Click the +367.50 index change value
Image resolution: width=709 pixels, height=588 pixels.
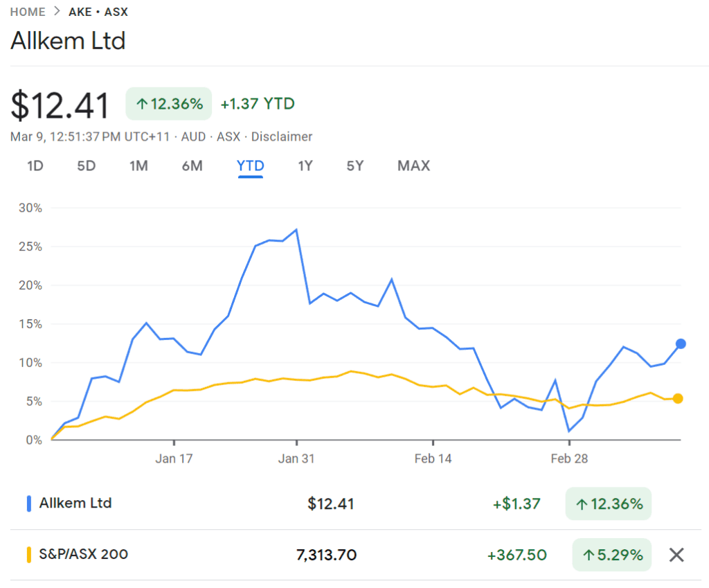517,555
